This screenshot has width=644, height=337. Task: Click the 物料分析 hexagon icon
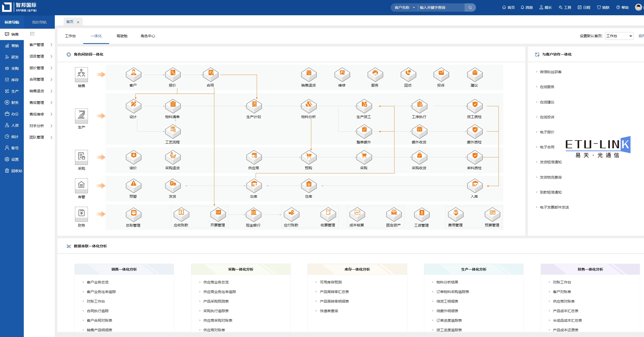point(309,106)
